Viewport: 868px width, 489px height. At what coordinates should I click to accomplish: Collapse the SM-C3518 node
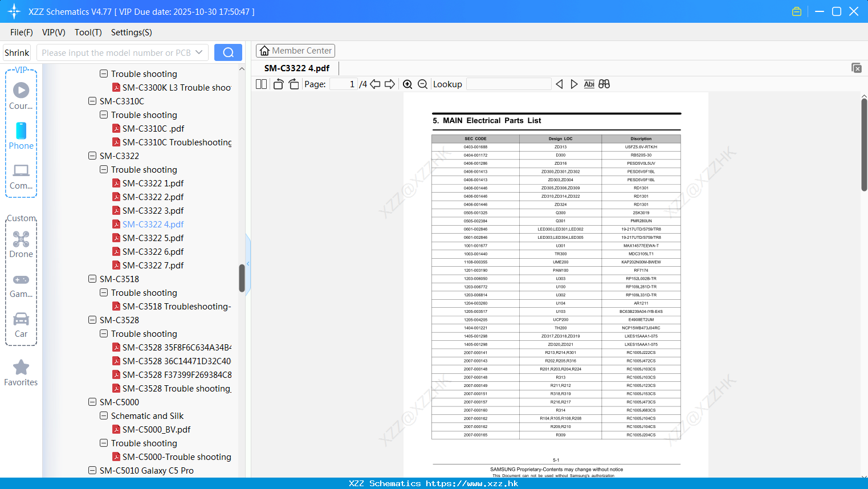coord(92,279)
